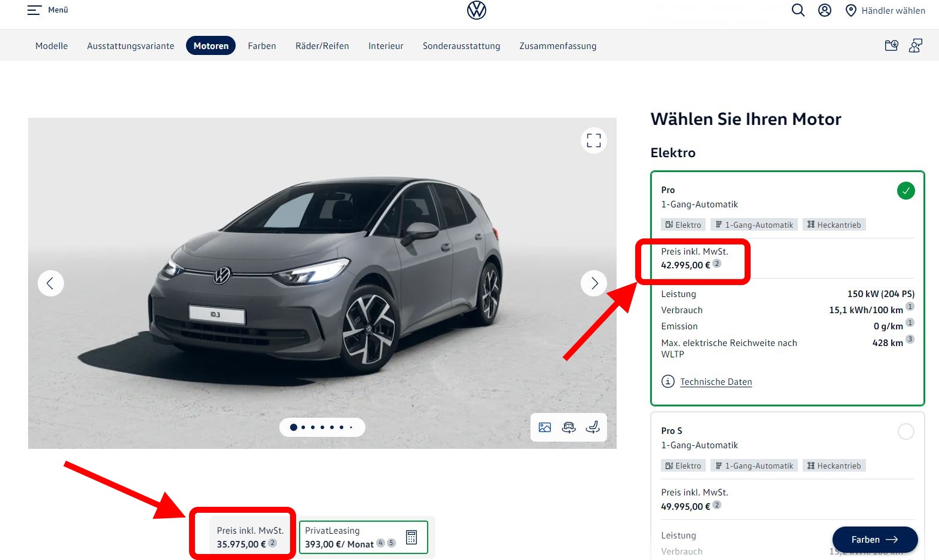Image resolution: width=939 pixels, height=560 pixels.
Task: Click the 150 kW (204 PS) value
Action: pyautogui.click(x=881, y=294)
